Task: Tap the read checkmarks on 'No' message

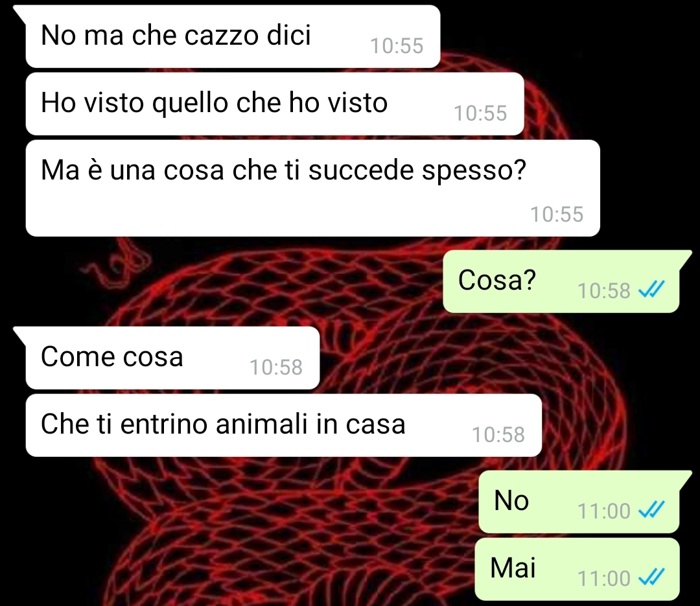Action: (651, 509)
